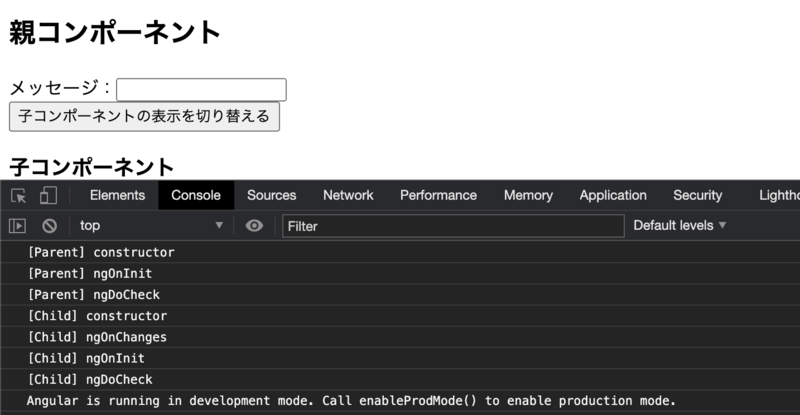Toggle the device toolbar icon
Viewport: 800px width, 415px height.
[x=48, y=196]
